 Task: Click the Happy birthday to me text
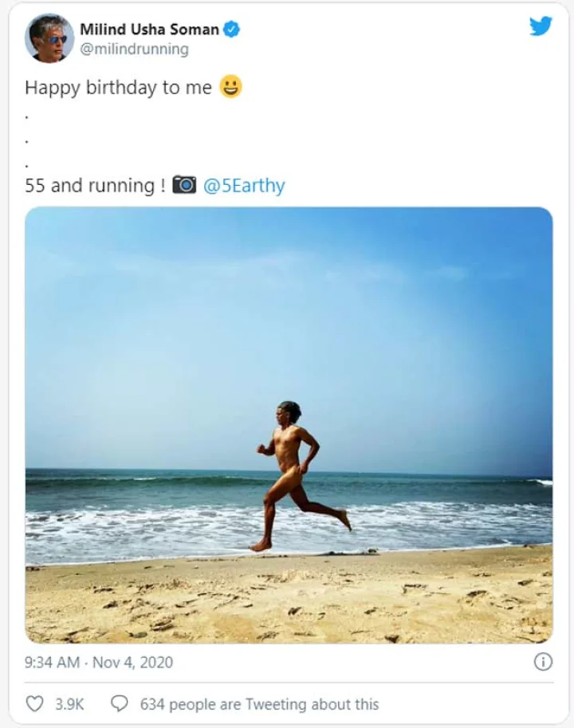[118, 87]
